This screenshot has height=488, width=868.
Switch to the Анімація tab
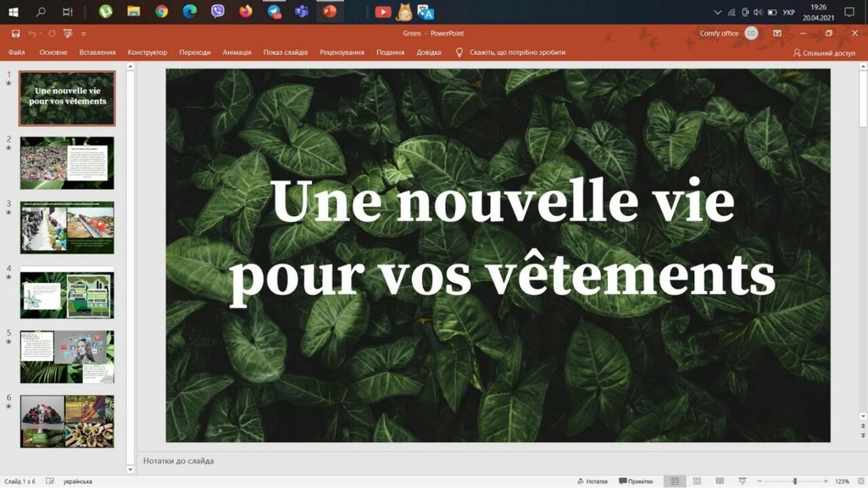tap(236, 53)
